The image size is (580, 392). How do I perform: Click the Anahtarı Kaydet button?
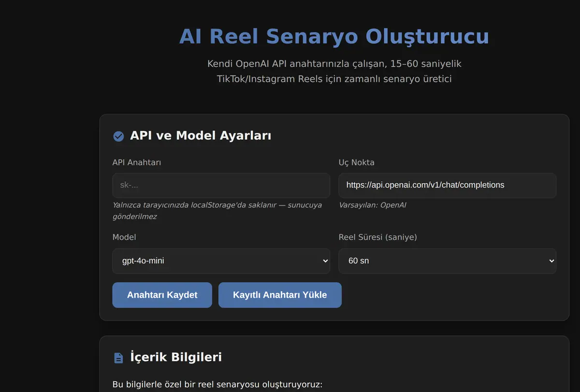tap(162, 295)
